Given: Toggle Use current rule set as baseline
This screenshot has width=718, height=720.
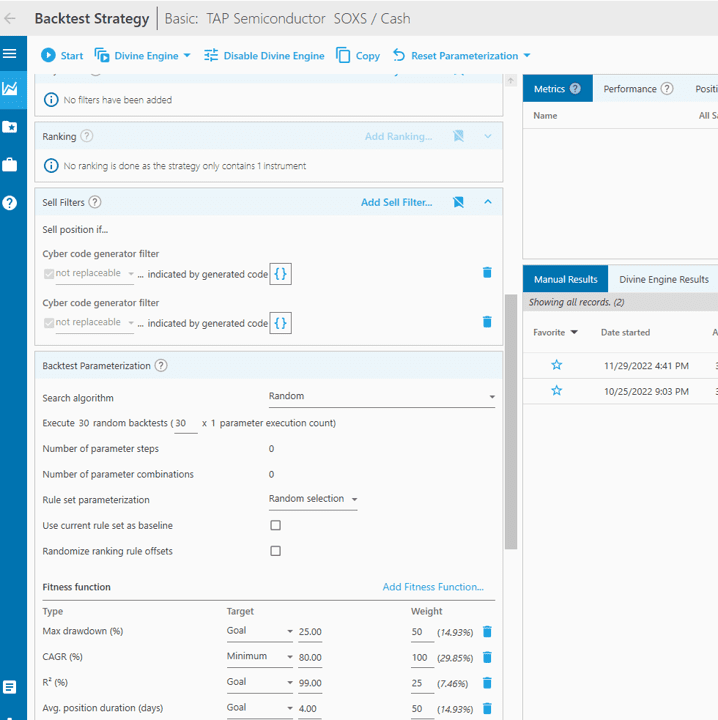Looking at the screenshot, I should [x=275, y=525].
